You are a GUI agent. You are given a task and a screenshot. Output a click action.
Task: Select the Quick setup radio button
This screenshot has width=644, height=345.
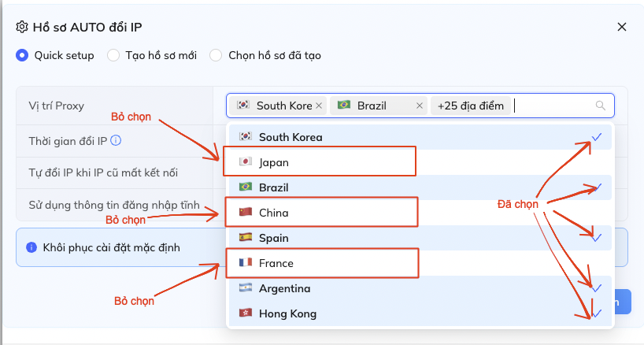[x=22, y=55]
